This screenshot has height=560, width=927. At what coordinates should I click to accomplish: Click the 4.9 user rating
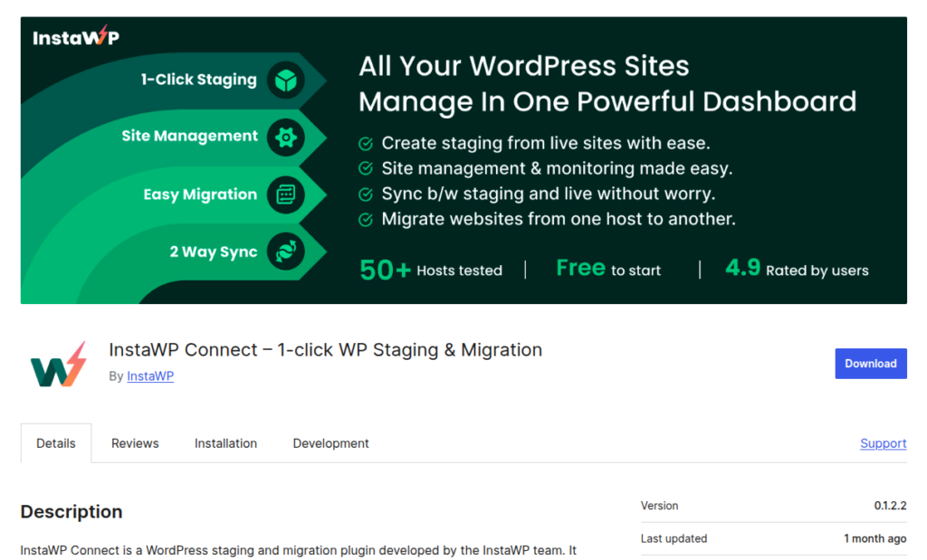point(742,267)
